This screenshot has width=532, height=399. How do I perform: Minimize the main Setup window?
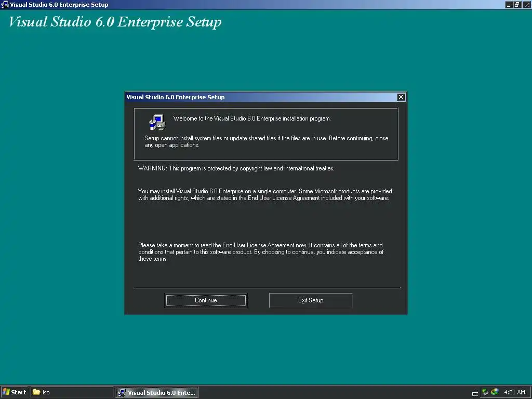508,5
